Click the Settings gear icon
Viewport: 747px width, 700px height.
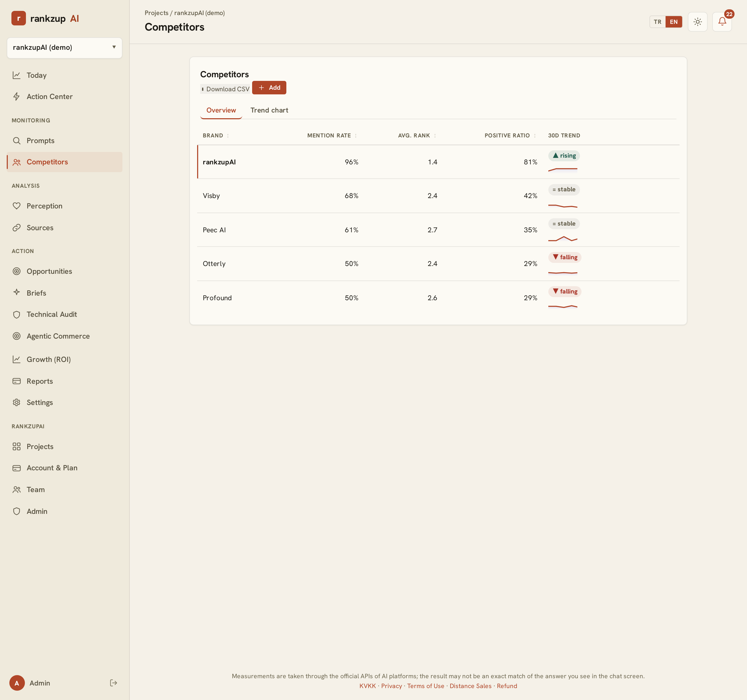pos(17,402)
